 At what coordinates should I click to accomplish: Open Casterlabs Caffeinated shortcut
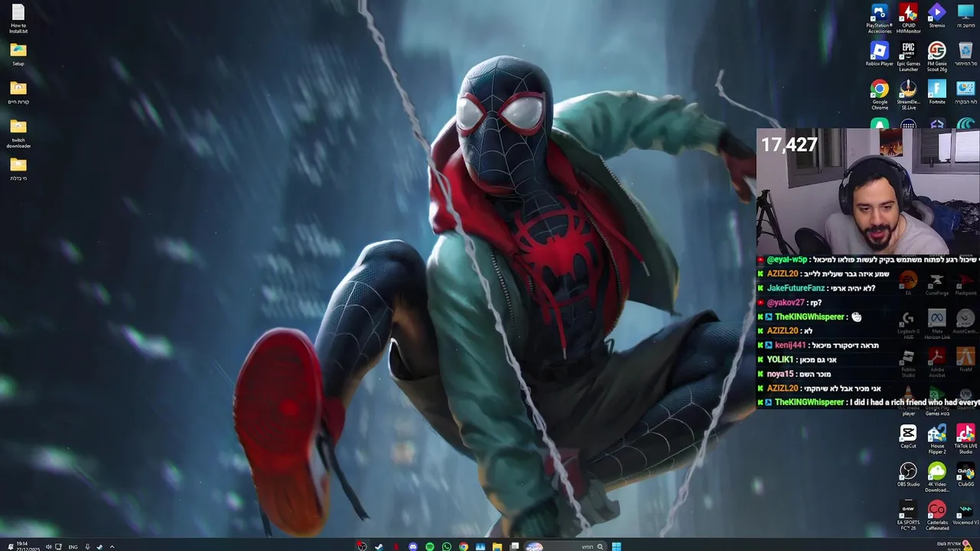click(937, 516)
